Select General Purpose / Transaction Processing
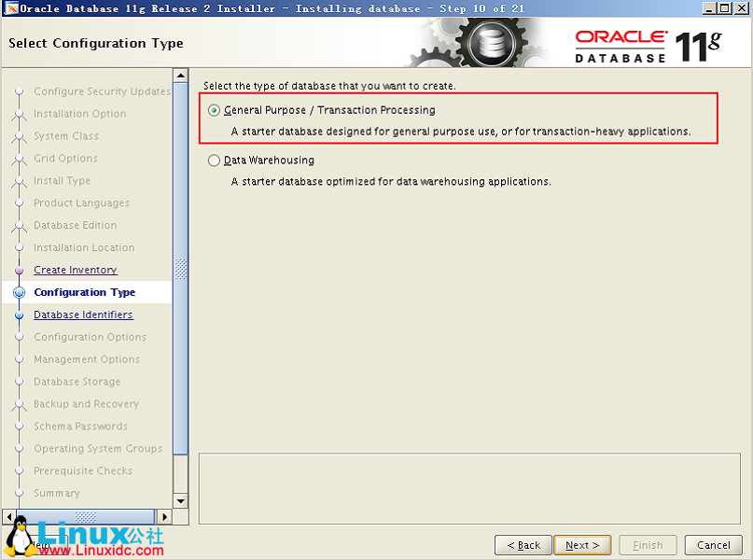 [215, 109]
